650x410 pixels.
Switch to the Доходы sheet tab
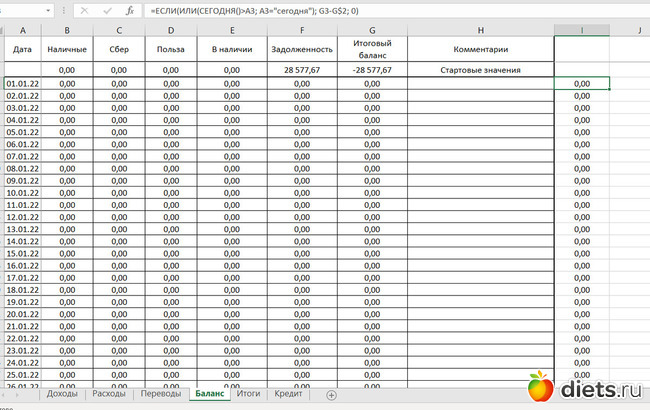click(x=62, y=394)
